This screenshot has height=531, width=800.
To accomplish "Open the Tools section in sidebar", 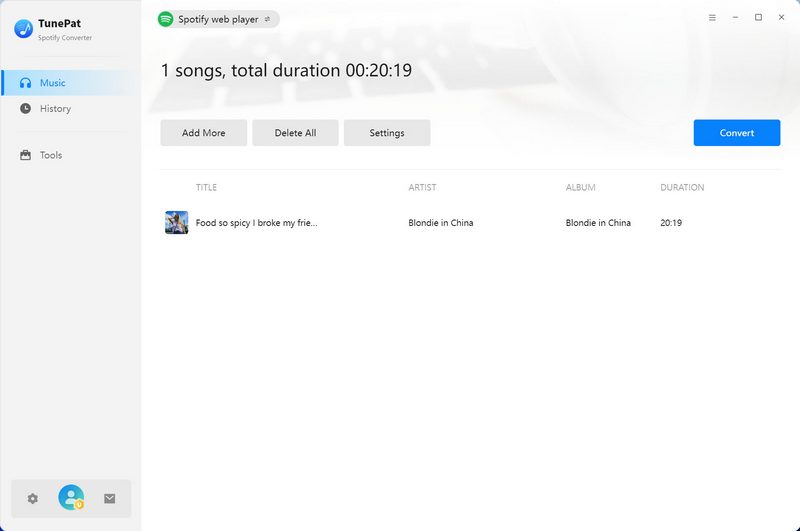I will click(50, 155).
